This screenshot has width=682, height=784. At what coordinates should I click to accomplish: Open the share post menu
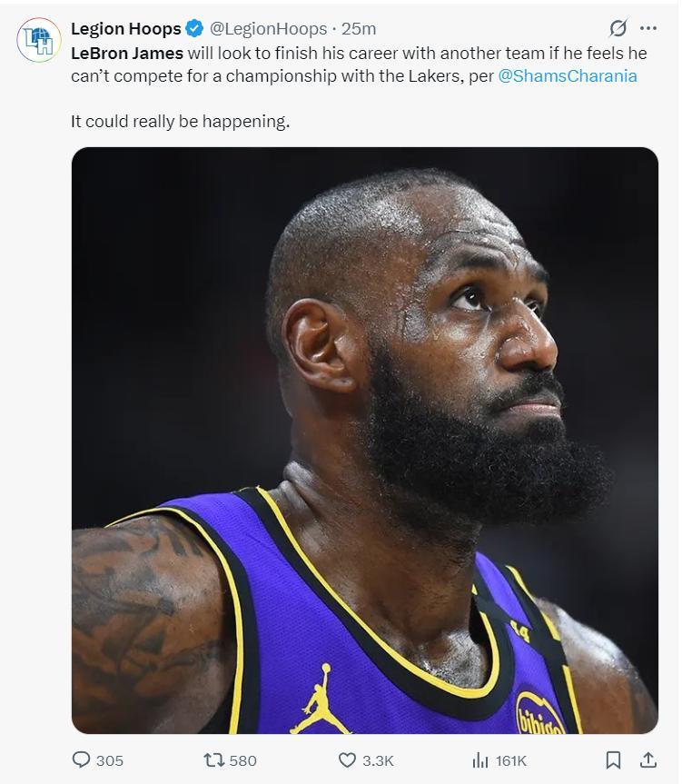tap(648, 760)
